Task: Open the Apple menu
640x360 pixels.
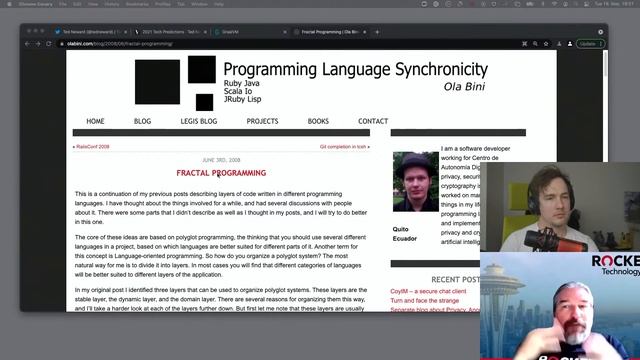Action: coord(9,4)
